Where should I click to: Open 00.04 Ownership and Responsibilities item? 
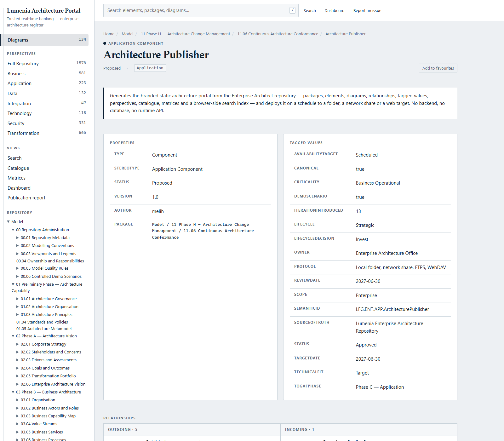pos(50,261)
